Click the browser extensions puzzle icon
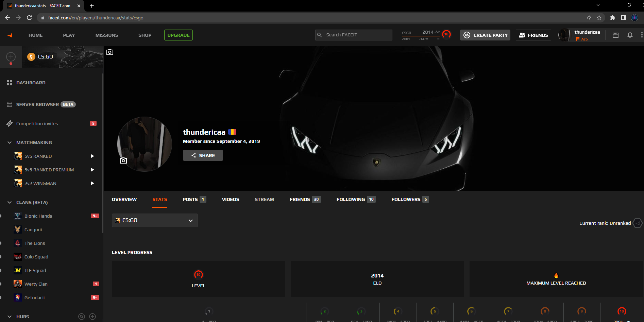The image size is (644, 322). pos(612,18)
